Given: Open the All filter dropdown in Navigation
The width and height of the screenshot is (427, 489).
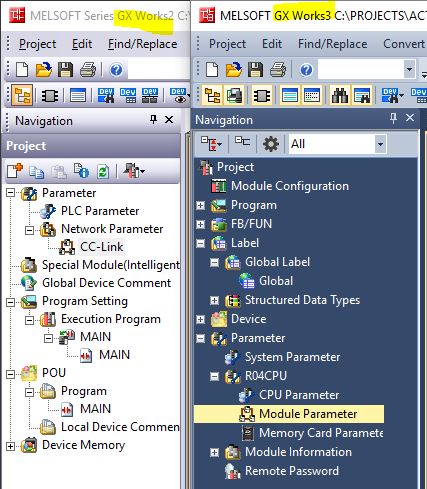Looking at the screenshot, I should 380,144.
